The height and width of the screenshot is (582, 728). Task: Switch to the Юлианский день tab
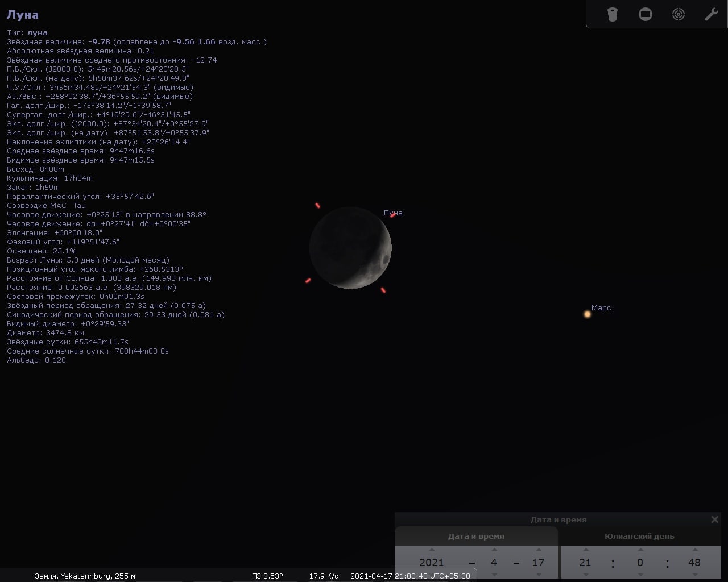(639, 536)
